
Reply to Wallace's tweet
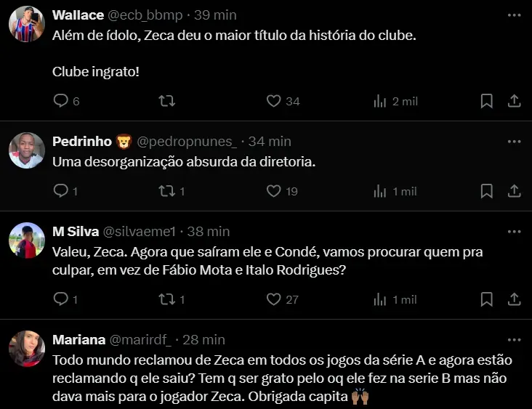tap(61, 101)
